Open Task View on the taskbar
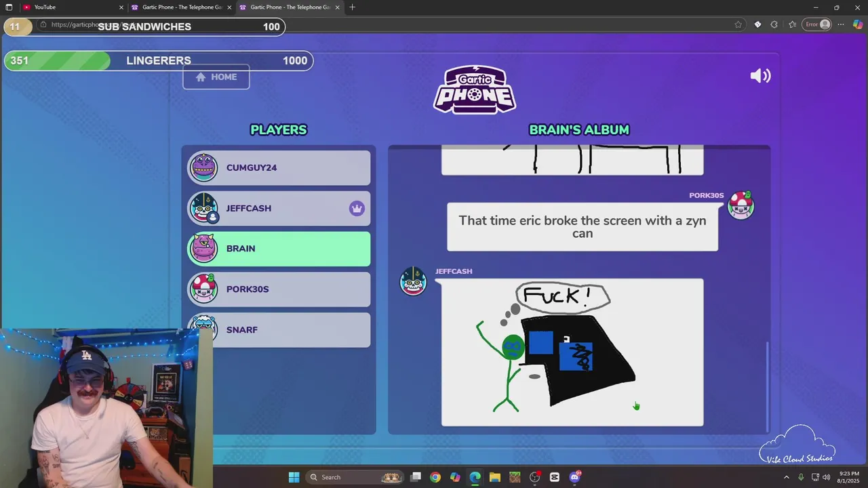The image size is (868, 488). (x=416, y=477)
